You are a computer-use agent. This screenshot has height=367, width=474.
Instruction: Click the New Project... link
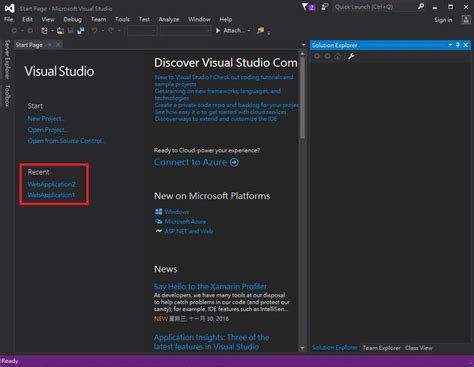46,119
